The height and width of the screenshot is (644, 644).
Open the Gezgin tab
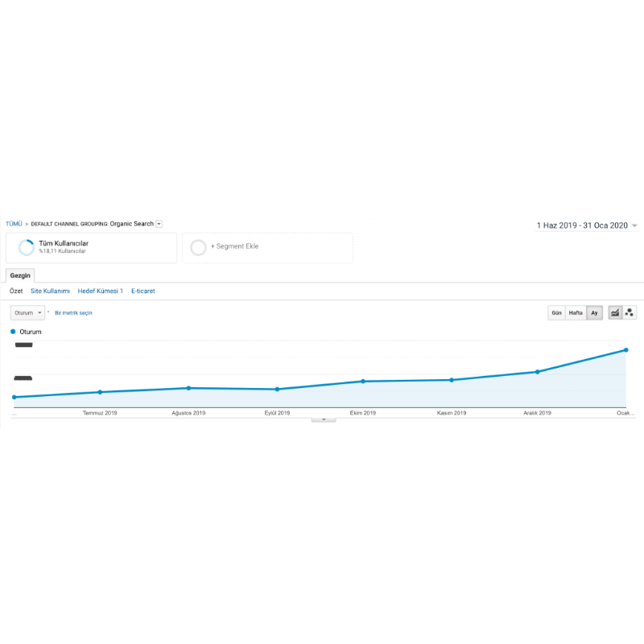20,275
